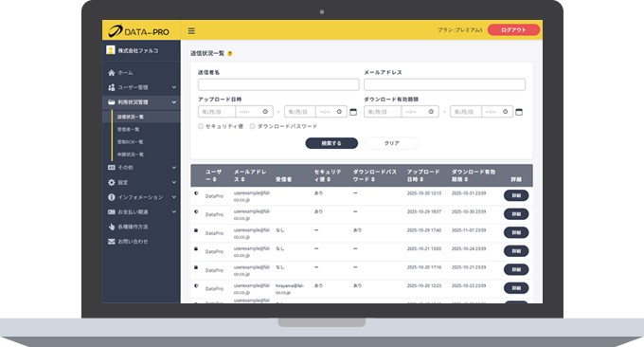Click the hirayama@fal-co.co.jp recipient cell
Viewport: 644px width, 347px height.
point(290,289)
